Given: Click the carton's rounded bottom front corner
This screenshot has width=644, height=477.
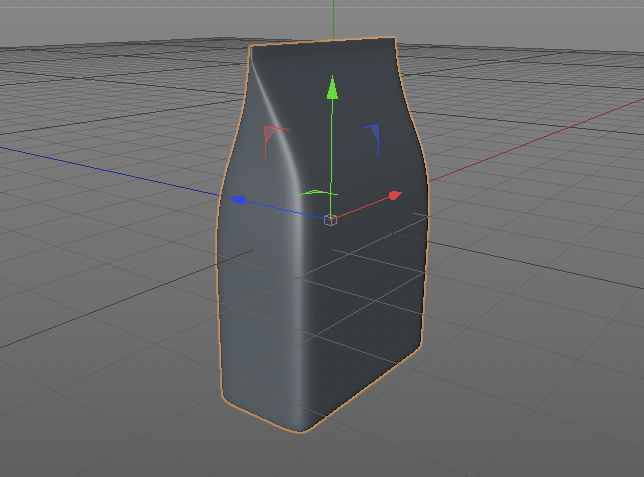Looking at the screenshot, I should click(x=303, y=426).
